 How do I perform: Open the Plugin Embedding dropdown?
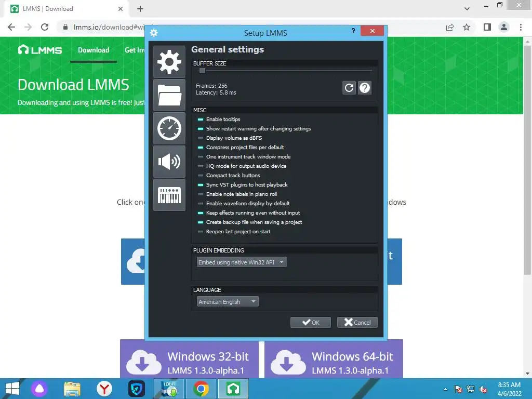point(242,262)
